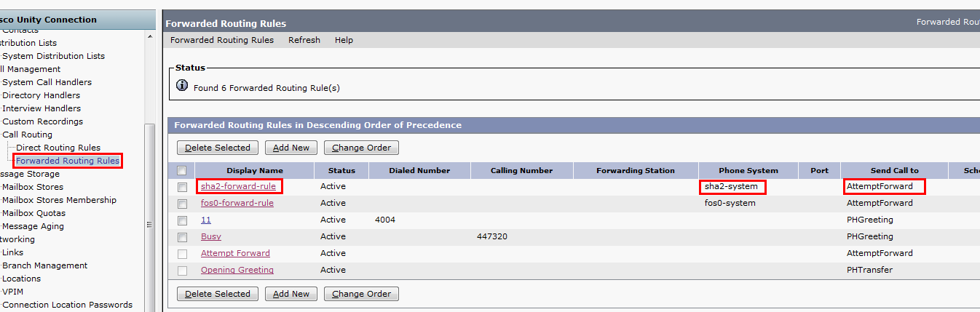Open the Opening Greeting rule link
Viewport: 980px width, 312px height.
(237, 270)
